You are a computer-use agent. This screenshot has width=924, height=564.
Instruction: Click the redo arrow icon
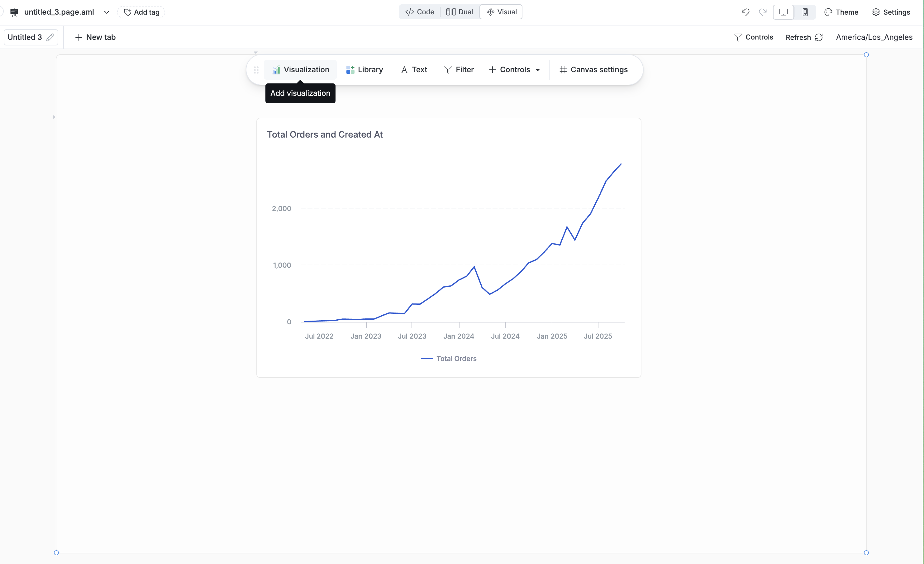click(x=762, y=12)
